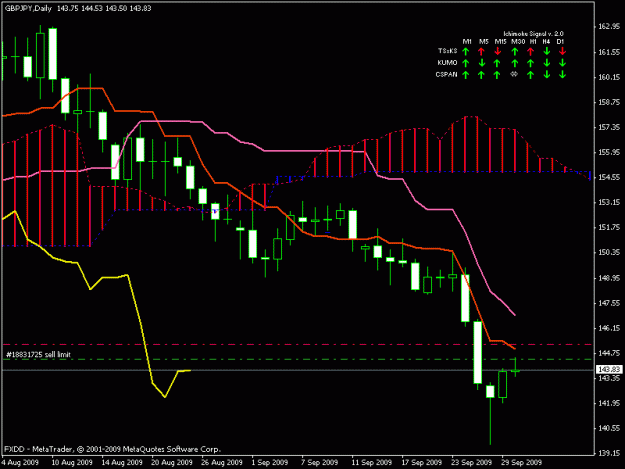This screenshot has height=469, width=625.
Task: Click the M30 timeframe column header
Action: [518, 41]
